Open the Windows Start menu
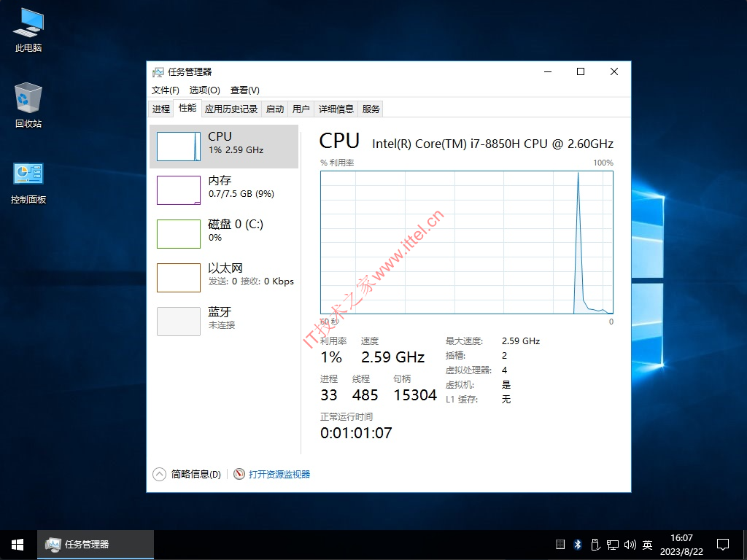This screenshot has height=560, width=747. coord(18,545)
